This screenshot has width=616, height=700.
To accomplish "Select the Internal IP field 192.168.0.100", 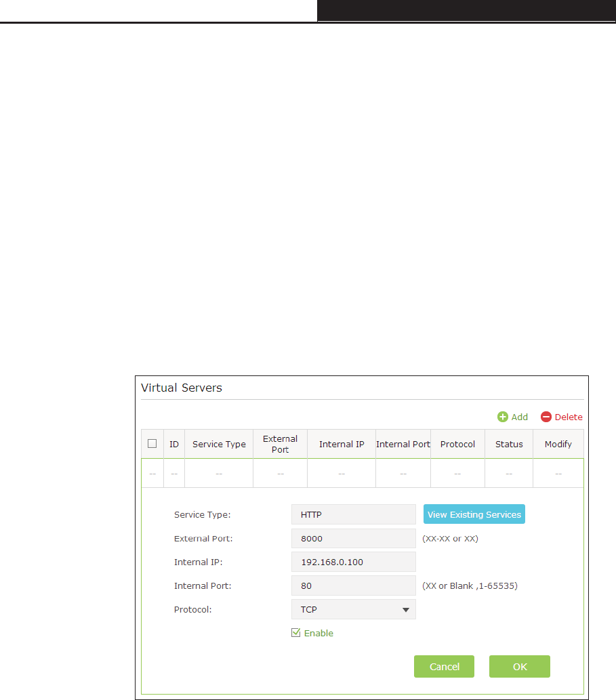I will tap(354, 562).
